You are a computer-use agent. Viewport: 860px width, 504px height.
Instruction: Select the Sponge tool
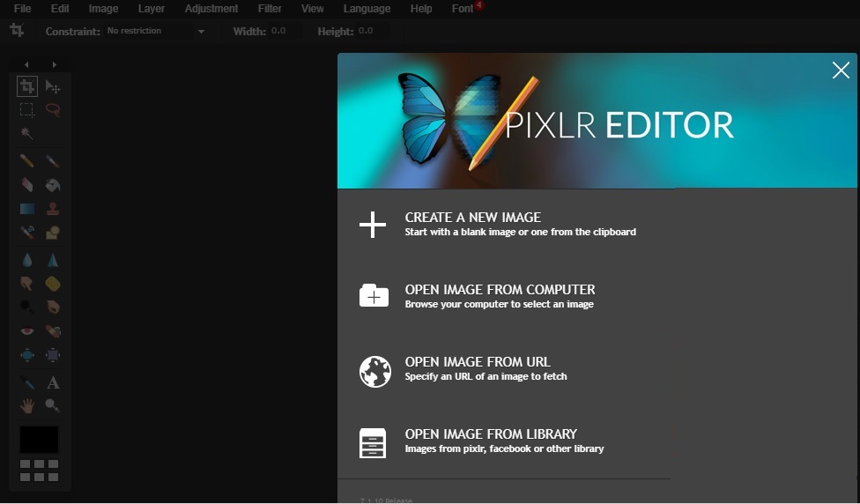[x=53, y=284]
